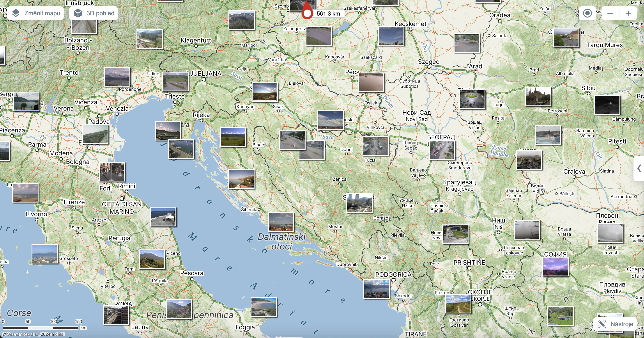This screenshot has width=644, height=338.
Task: Open castle webcam thumbnail near Petrosani
Action: 538,96
